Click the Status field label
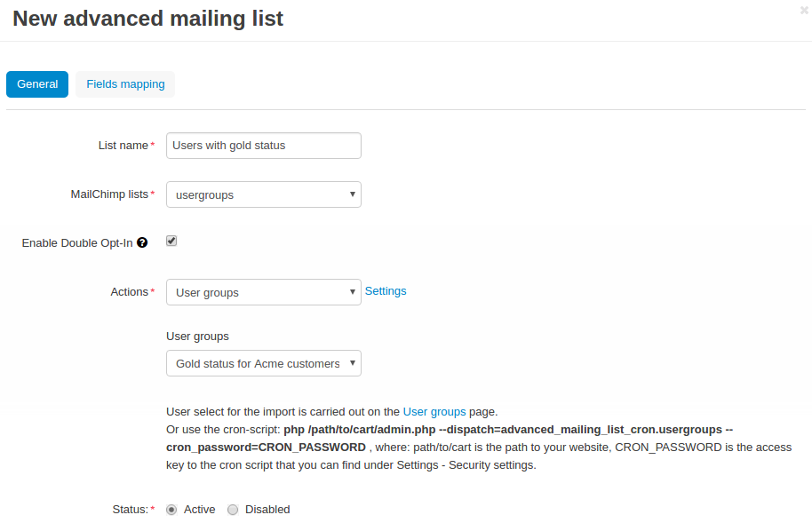Viewport: 812px width, 523px height. click(131, 510)
